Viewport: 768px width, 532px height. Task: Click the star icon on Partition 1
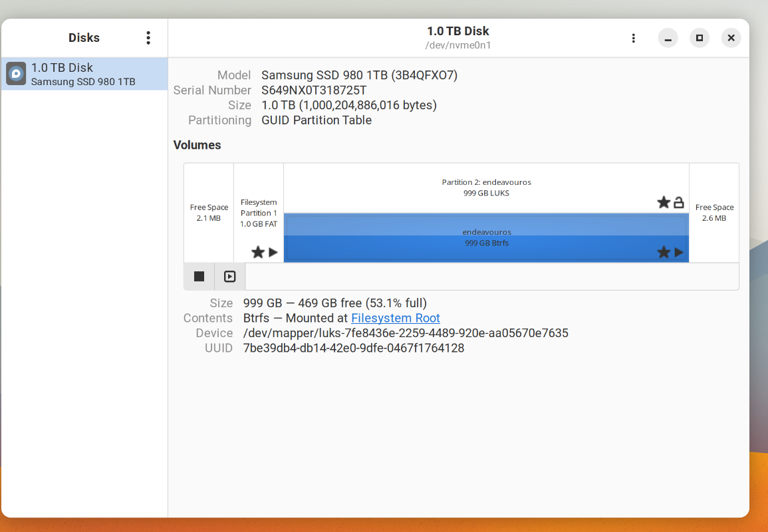pyautogui.click(x=257, y=252)
